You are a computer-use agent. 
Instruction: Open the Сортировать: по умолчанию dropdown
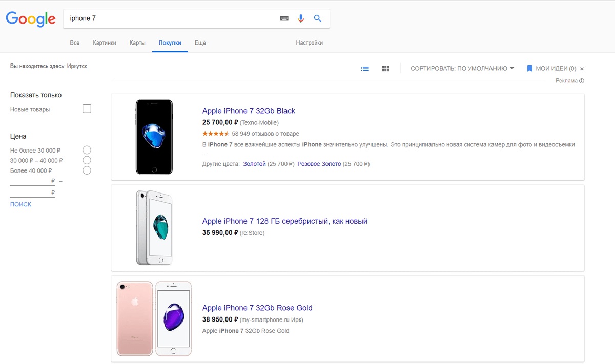(462, 69)
